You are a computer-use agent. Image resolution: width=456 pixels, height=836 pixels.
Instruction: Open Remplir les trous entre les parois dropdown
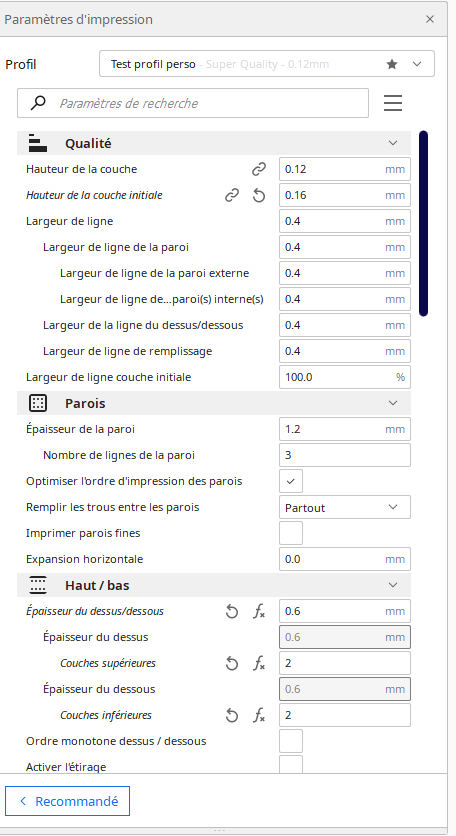click(x=345, y=507)
